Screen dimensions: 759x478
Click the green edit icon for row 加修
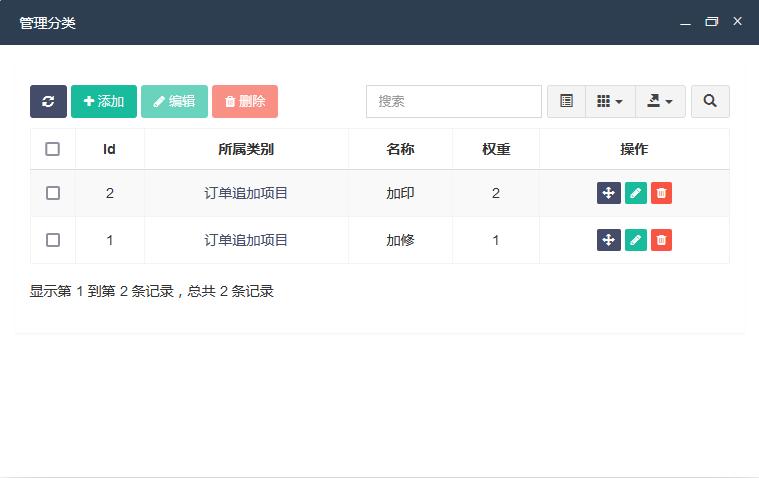tap(635, 240)
